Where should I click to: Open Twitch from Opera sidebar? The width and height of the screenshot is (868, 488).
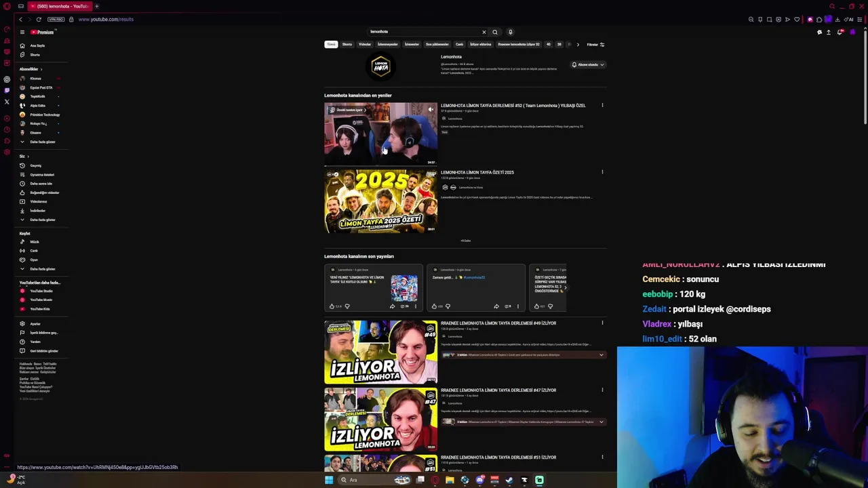click(7, 90)
